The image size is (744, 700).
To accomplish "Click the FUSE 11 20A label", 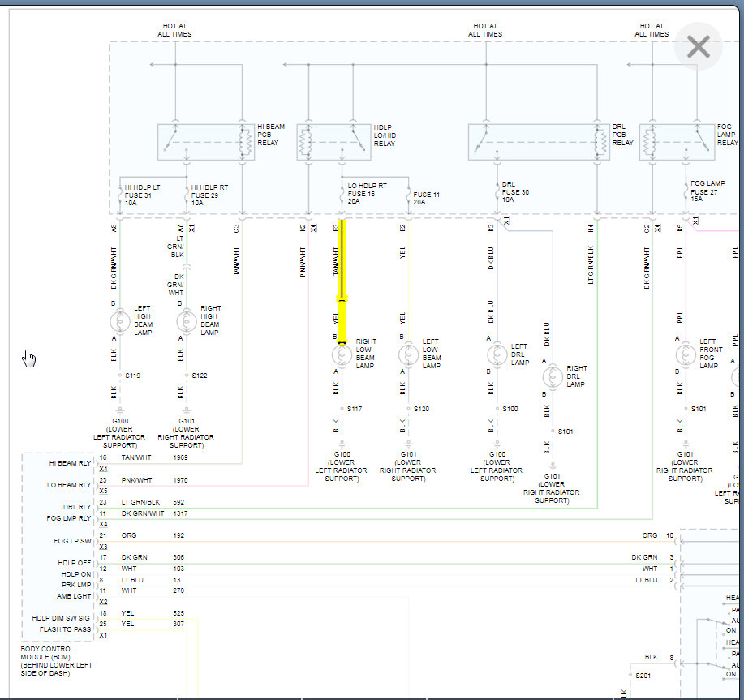I will coord(426,198).
